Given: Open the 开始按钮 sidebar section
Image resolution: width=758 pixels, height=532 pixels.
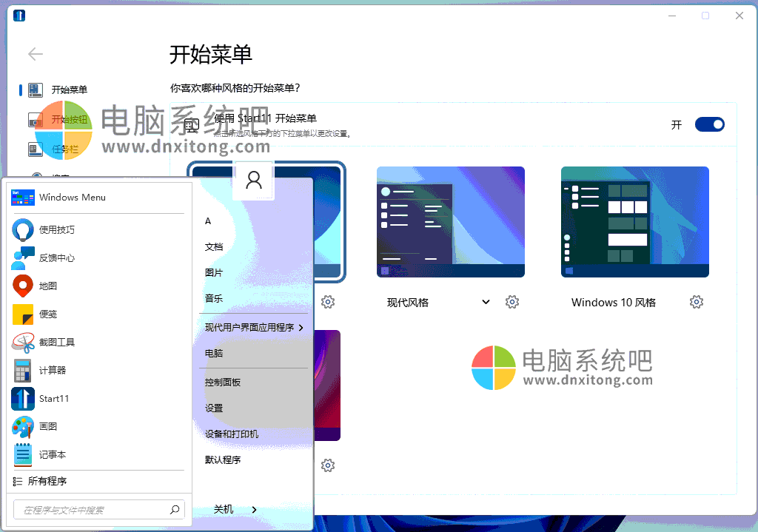Looking at the screenshot, I should [x=58, y=119].
